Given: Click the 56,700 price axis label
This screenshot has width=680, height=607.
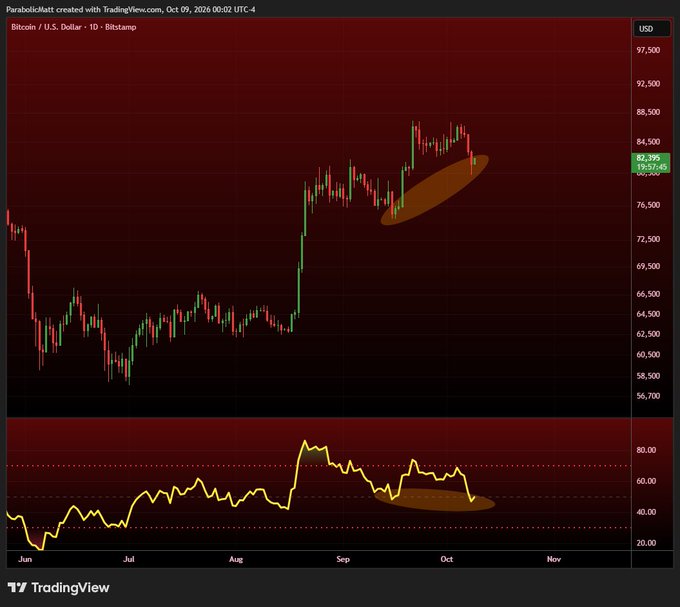Looking at the screenshot, I should pyautogui.click(x=648, y=396).
